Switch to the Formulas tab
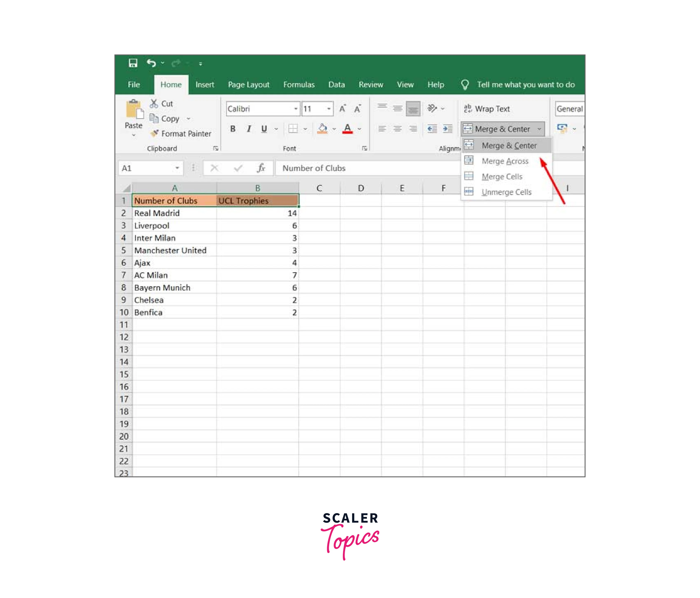 pyautogui.click(x=299, y=84)
